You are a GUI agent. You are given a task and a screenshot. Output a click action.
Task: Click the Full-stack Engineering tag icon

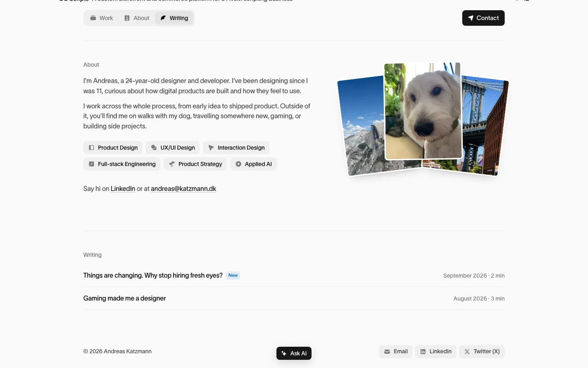[91, 164]
